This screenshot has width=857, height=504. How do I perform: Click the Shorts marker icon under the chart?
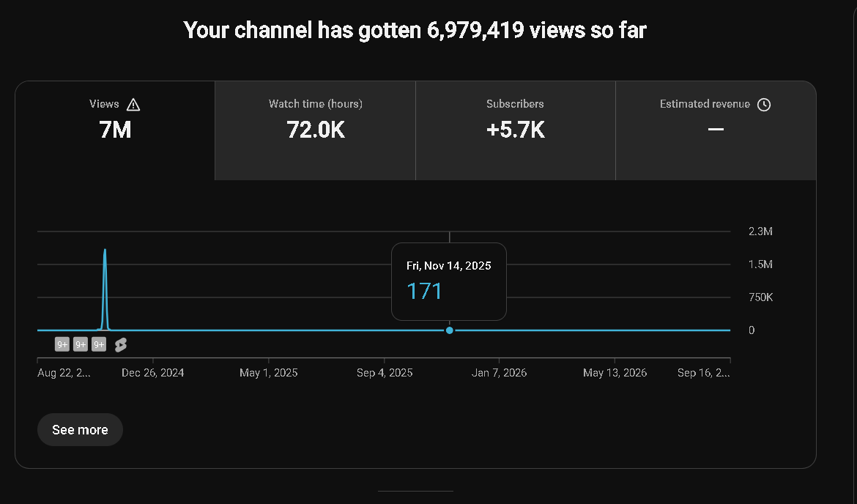point(121,345)
